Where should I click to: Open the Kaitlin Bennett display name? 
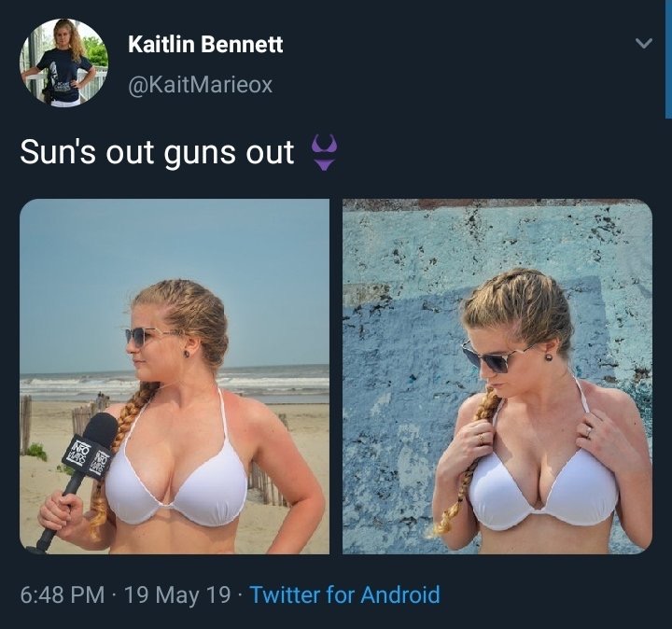point(205,44)
